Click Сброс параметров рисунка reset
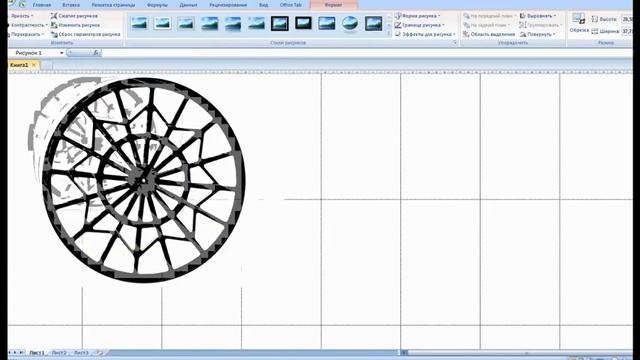 point(86,34)
